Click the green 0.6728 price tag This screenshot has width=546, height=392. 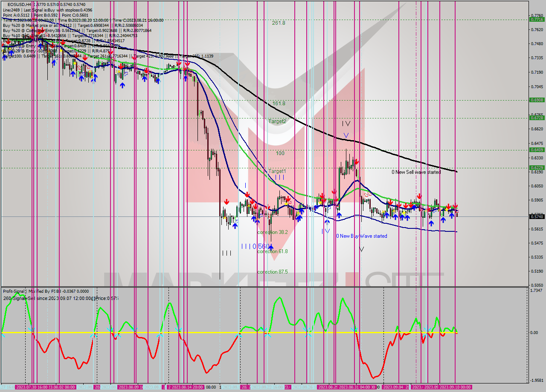(x=537, y=118)
